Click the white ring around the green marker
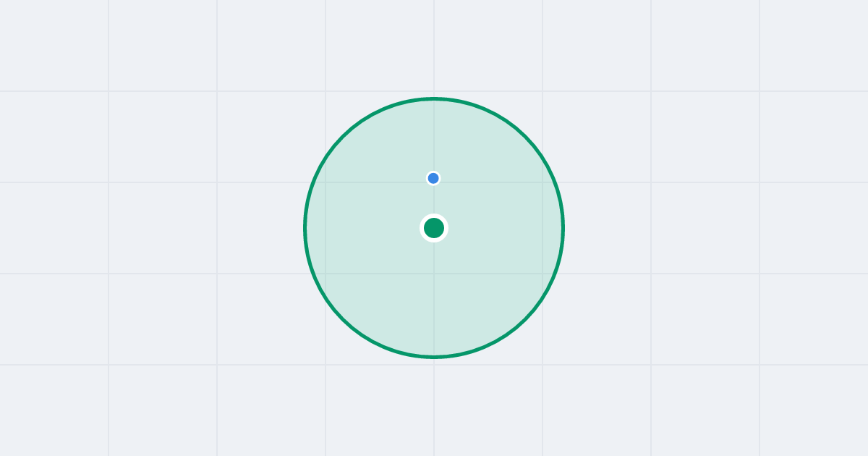The height and width of the screenshot is (456, 868). click(x=434, y=216)
